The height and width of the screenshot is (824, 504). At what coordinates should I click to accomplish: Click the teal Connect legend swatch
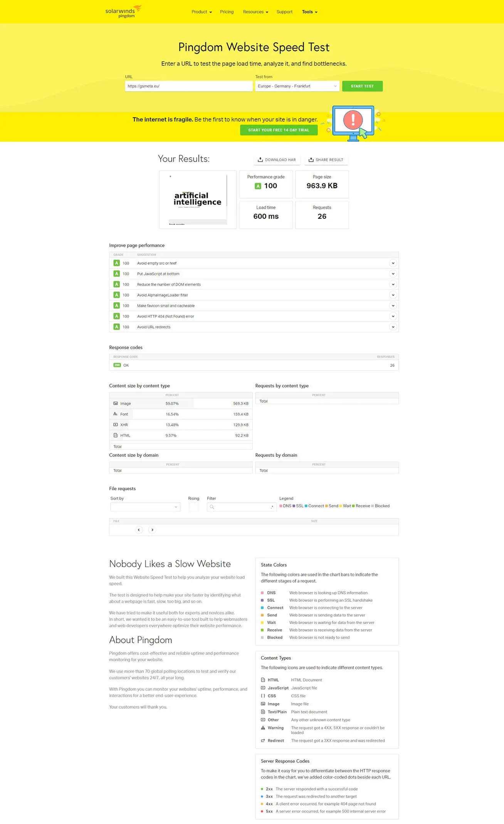[306, 506]
